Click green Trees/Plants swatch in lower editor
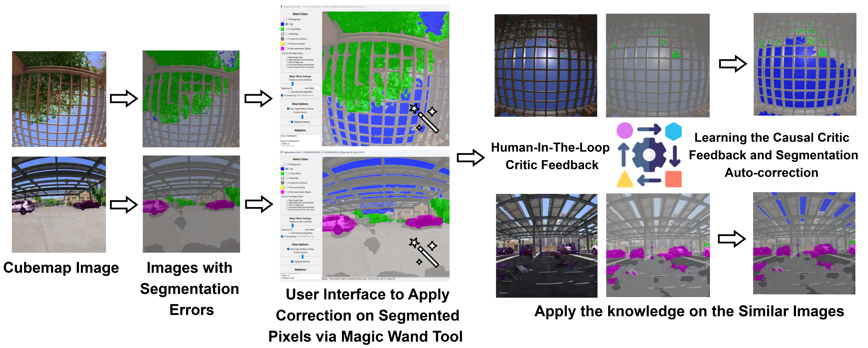 pos(282,173)
